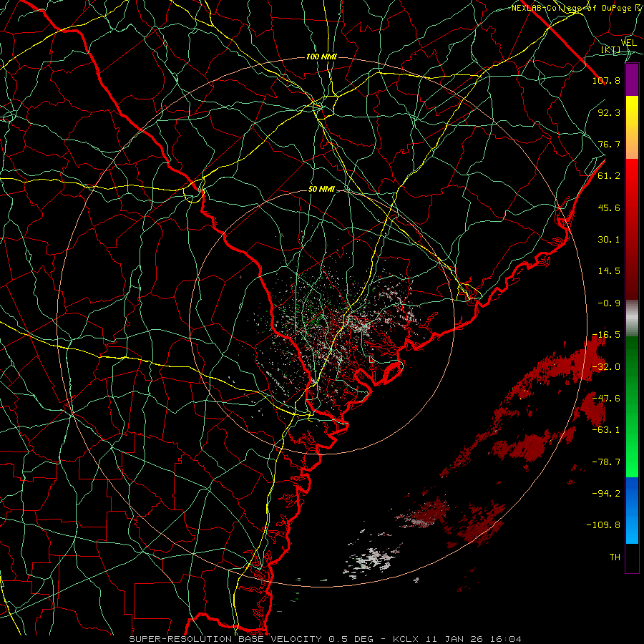644x644 pixels.
Task: Click the -63.1 legend value
Action: (x=606, y=430)
